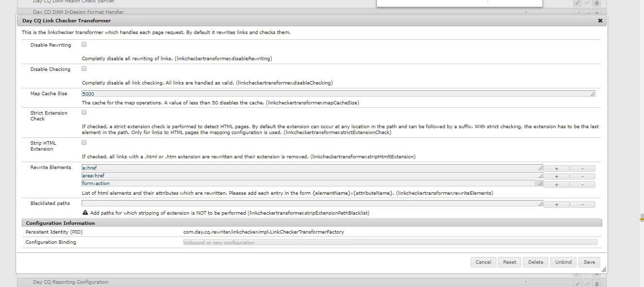Click Map Cache Size field resize grip
This screenshot has height=287, width=644.
593,94
